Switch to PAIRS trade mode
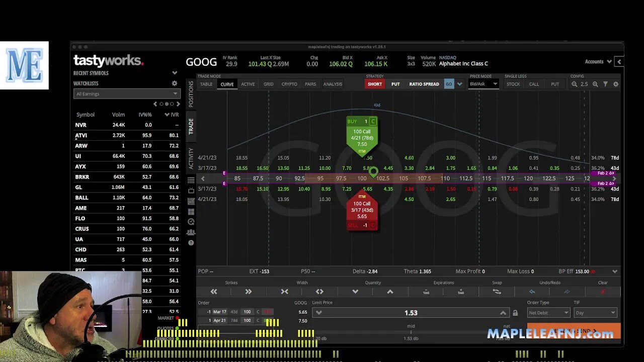644x362 pixels. coord(310,84)
